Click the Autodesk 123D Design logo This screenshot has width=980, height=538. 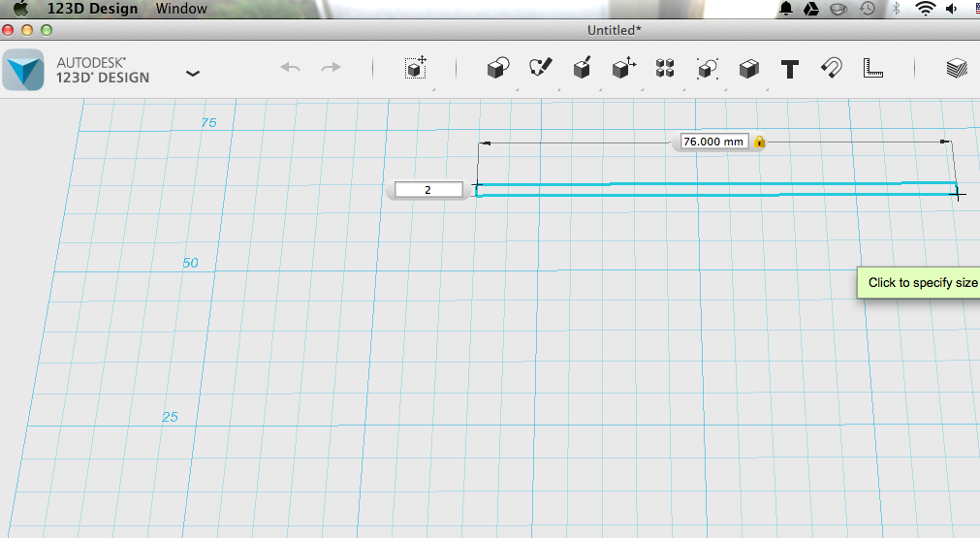23,70
